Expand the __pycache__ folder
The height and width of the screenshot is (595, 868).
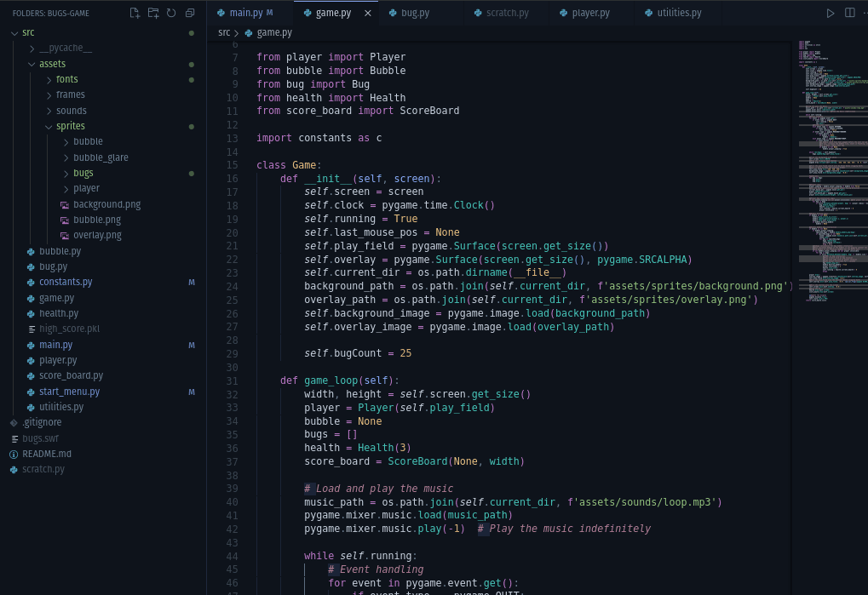pyautogui.click(x=66, y=49)
